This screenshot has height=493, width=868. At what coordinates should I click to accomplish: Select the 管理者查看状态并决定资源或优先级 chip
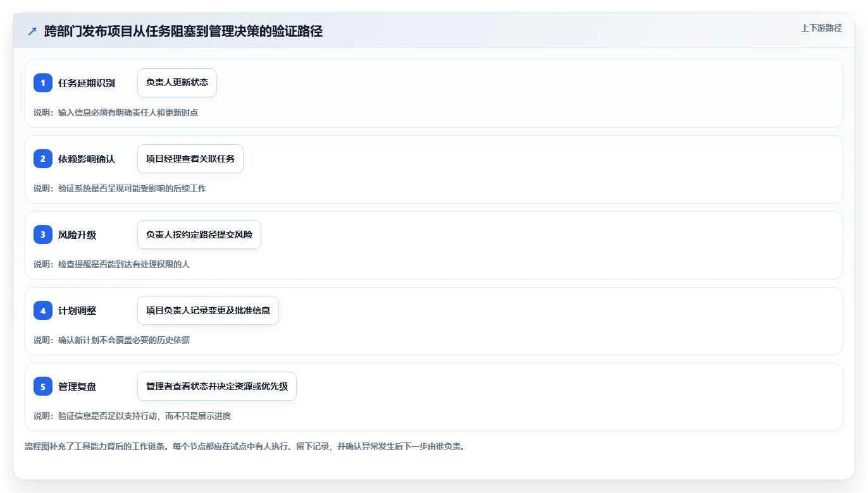click(x=217, y=386)
